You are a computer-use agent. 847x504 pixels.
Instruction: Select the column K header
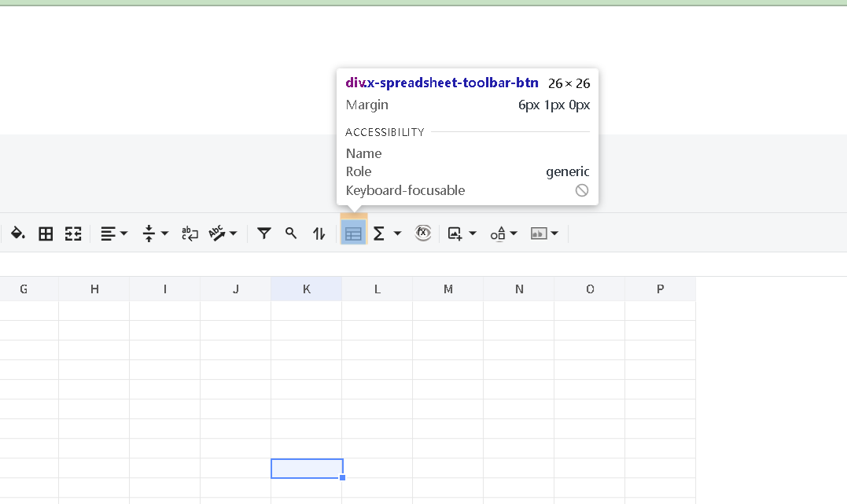click(x=306, y=289)
